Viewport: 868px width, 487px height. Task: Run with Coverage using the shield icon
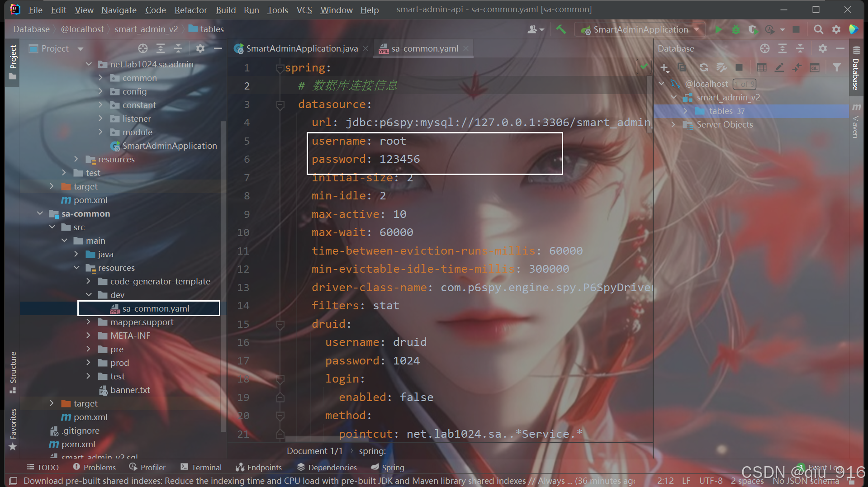753,29
